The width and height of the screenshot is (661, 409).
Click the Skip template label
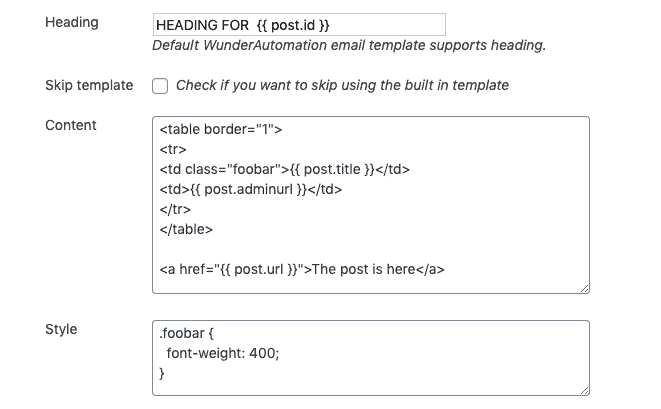(x=89, y=85)
